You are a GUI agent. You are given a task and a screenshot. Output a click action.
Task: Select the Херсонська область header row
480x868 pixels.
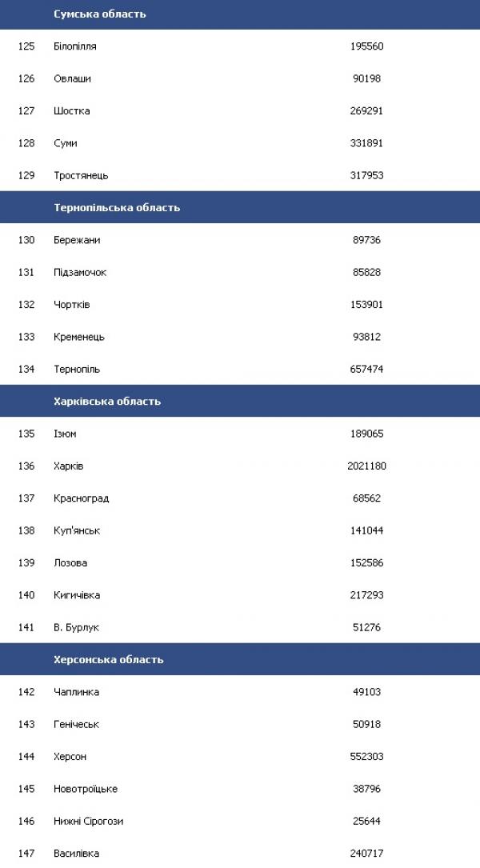109,660
